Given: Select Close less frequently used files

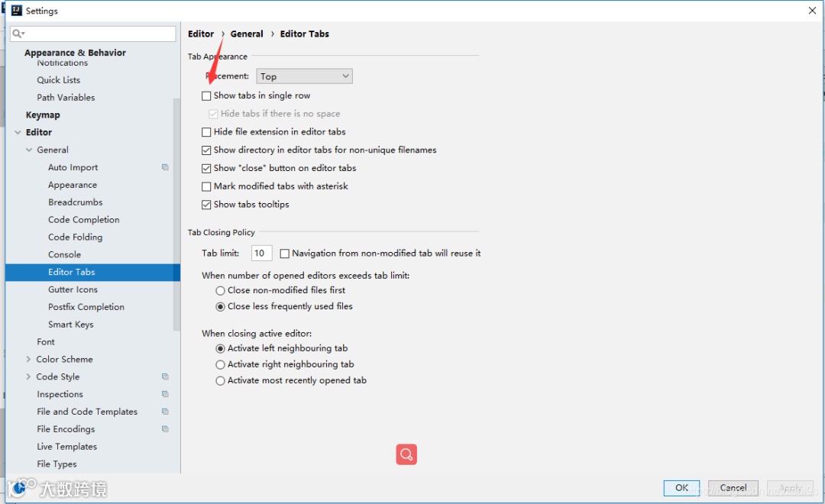Looking at the screenshot, I should click(221, 307).
